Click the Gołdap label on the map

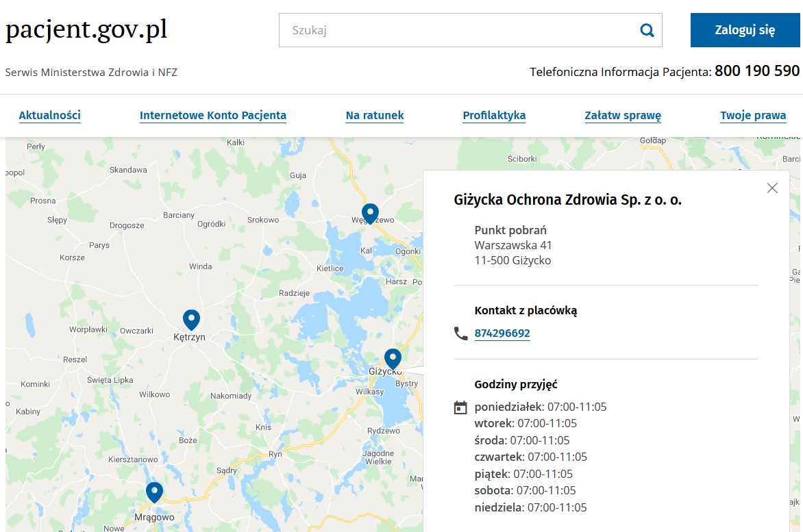(653, 140)
